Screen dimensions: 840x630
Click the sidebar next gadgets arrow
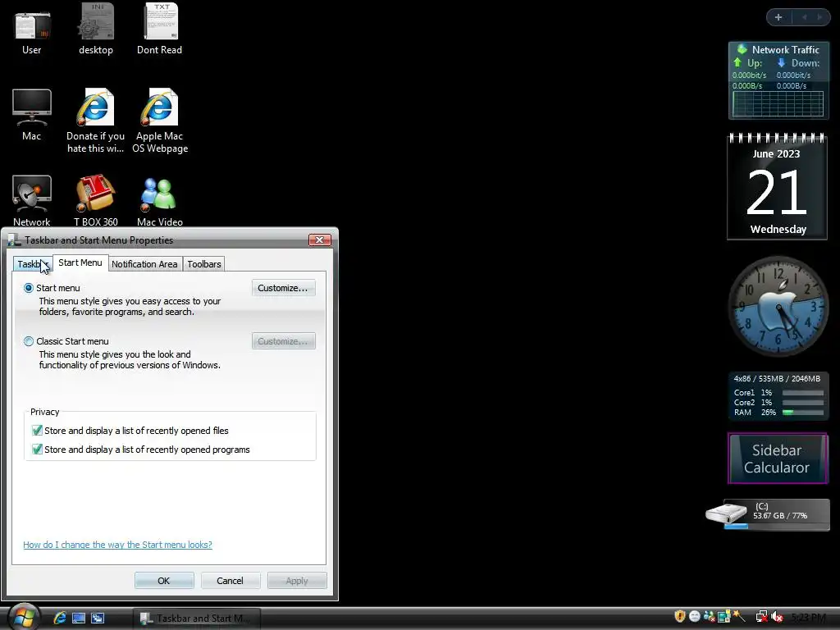819,17
